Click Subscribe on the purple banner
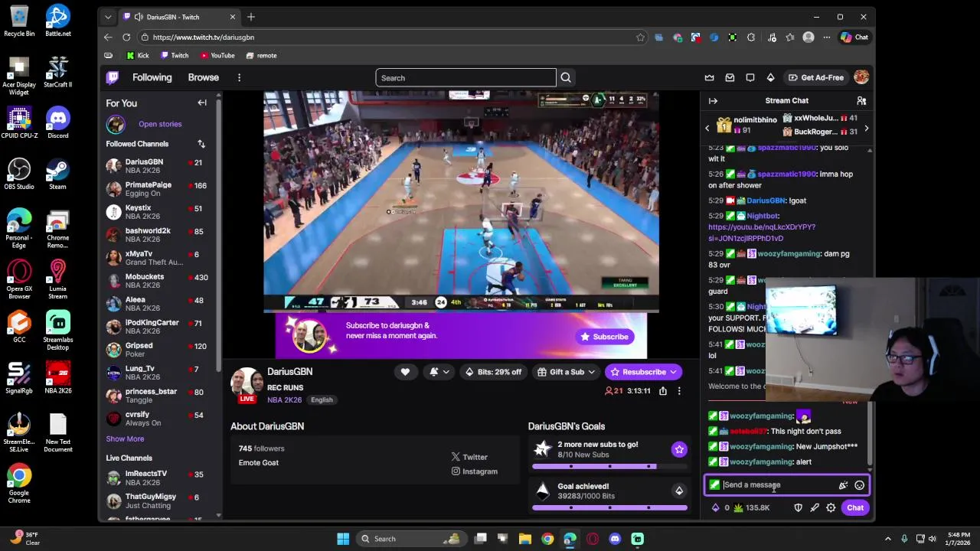This screenshot has height=551, width=980. point(605,337)
